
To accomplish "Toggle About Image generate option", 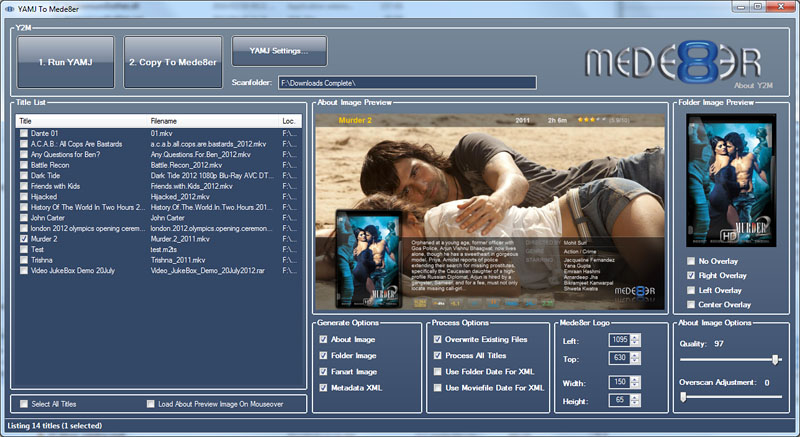I will 323,339.
